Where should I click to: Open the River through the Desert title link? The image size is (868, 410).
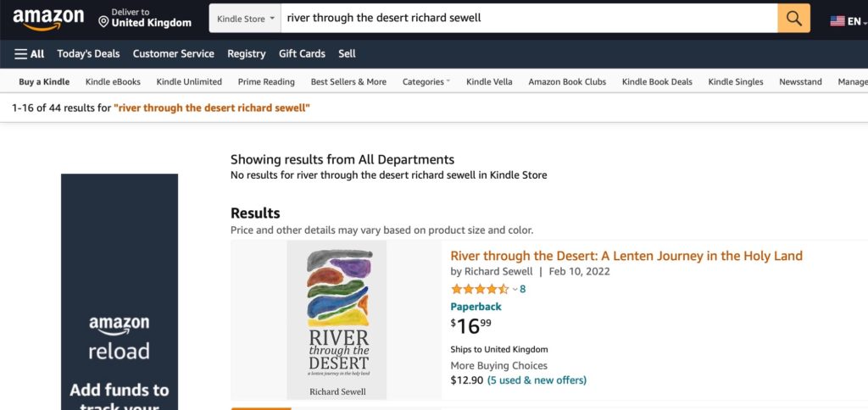click(x=626, y=256)
